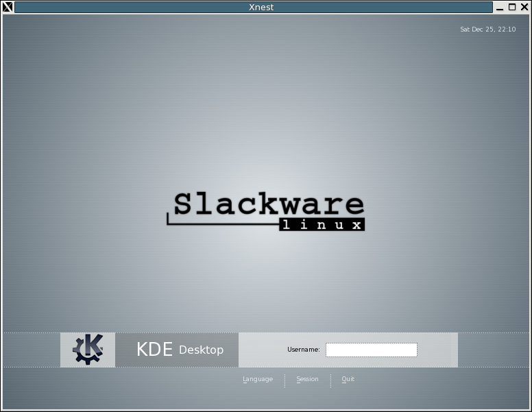Minimize the Xnest window
Screen dimensions: 532x412
point(499,8)
